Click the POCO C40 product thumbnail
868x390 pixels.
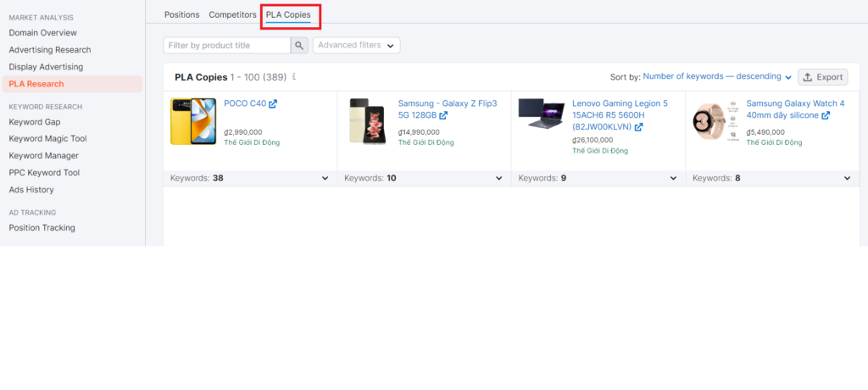point(193,120)
